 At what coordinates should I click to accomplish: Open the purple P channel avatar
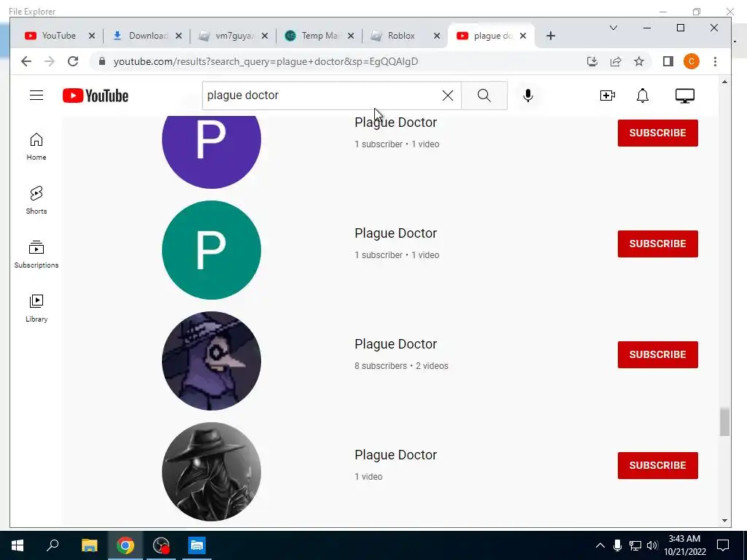[x=212, y=152]
